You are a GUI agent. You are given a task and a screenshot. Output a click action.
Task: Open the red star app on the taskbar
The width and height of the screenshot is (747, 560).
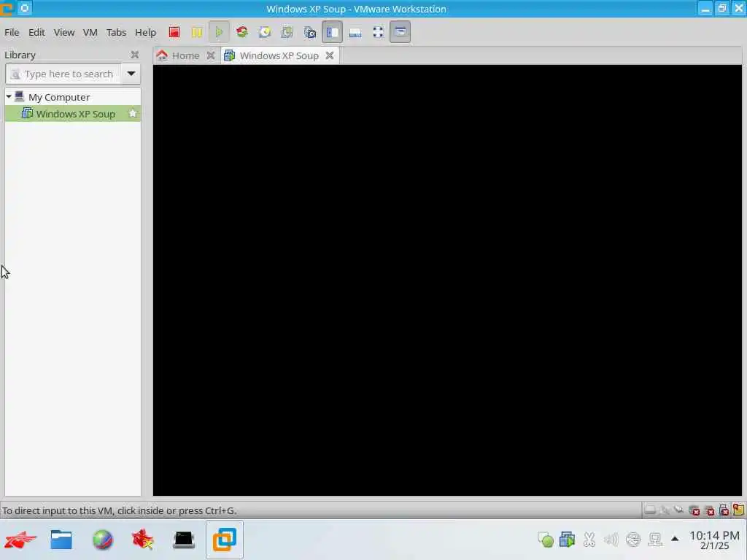point(143,540)
